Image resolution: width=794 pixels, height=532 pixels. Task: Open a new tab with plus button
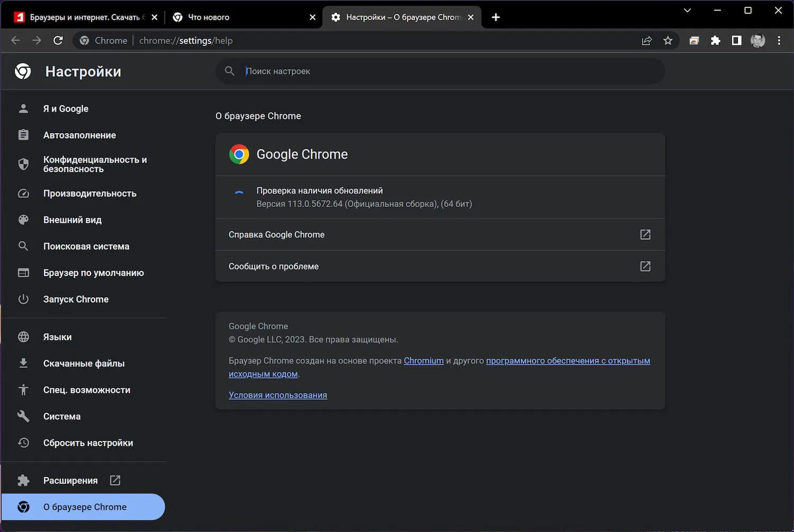point(495,17)
